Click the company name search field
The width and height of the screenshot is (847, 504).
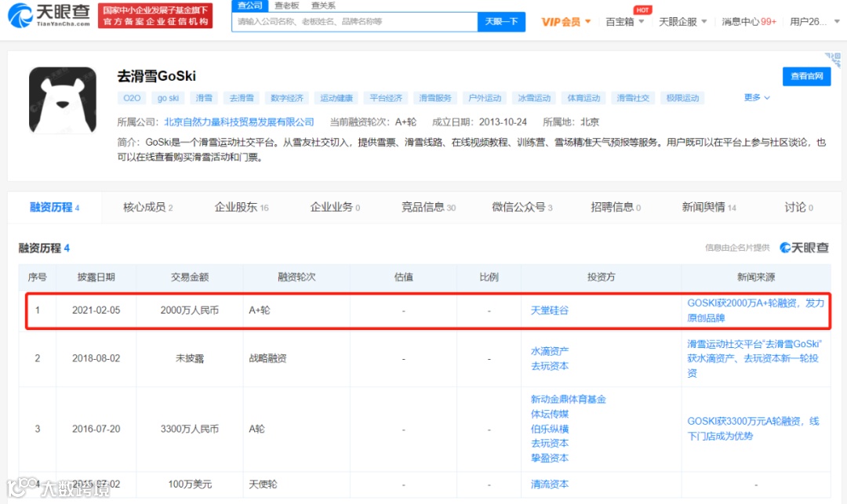click(x=354, y=22)
